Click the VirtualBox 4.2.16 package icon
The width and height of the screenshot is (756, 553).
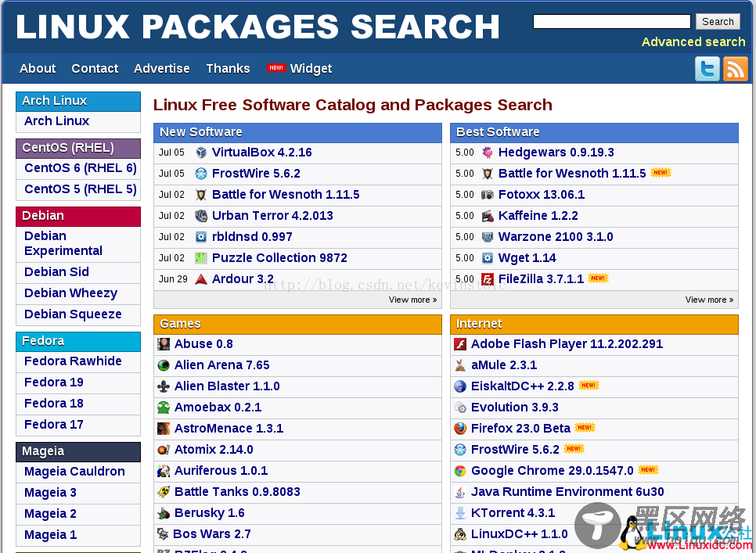(x=201, y=153)
